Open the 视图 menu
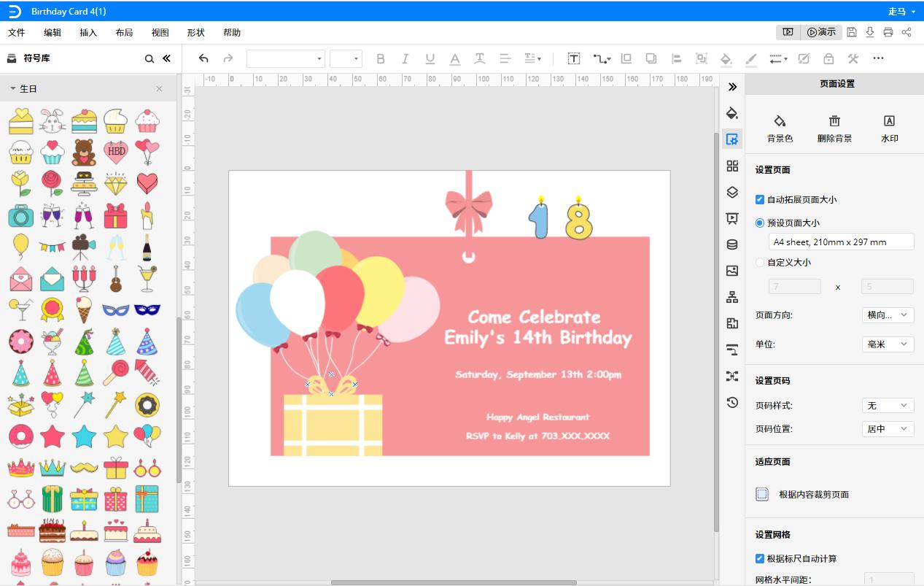This screenshot has height=586, width=924. (x=160, y=33)
